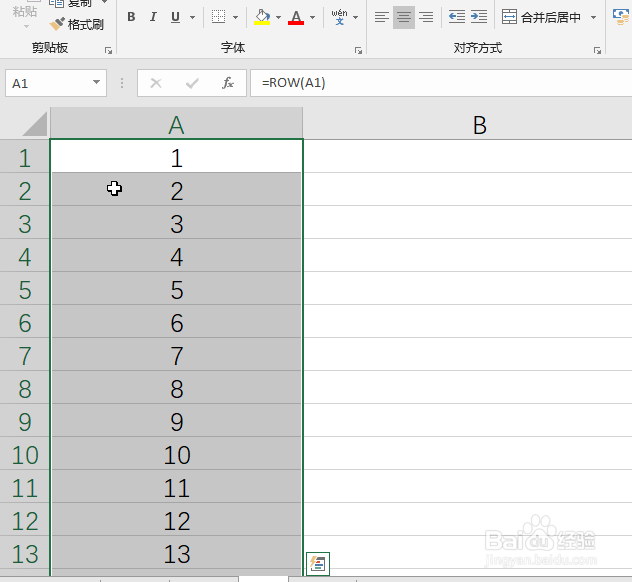The height and width of the screenshot is (582, 632).
Task: Toggle Italic formatting
Action: tap(153, 17)
